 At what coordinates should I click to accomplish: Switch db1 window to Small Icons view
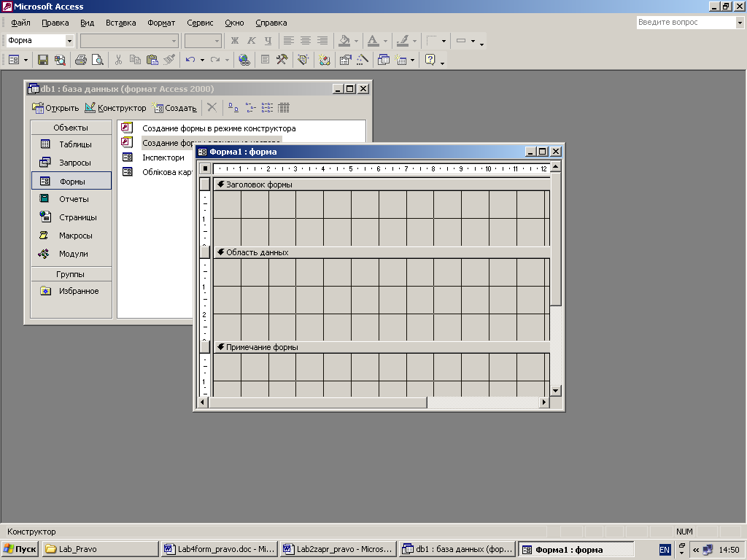pyautogui.click(x=251, y=108)
